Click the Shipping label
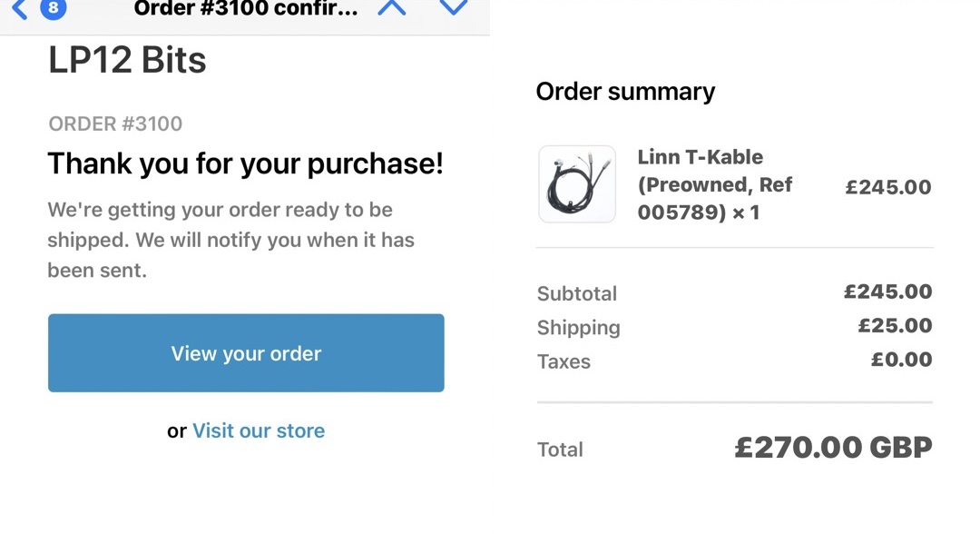 pos(579,328)
